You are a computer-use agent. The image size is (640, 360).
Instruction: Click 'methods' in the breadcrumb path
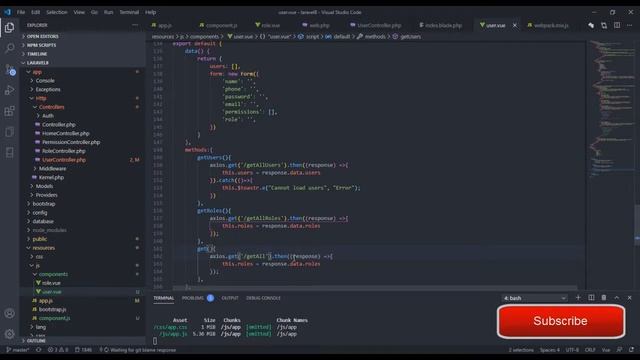point(375,36)
